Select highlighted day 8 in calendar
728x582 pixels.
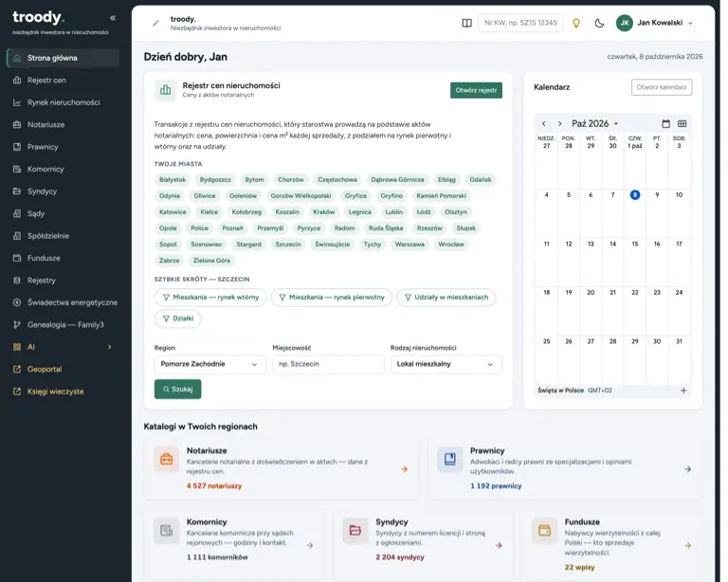tap(635, 195)
